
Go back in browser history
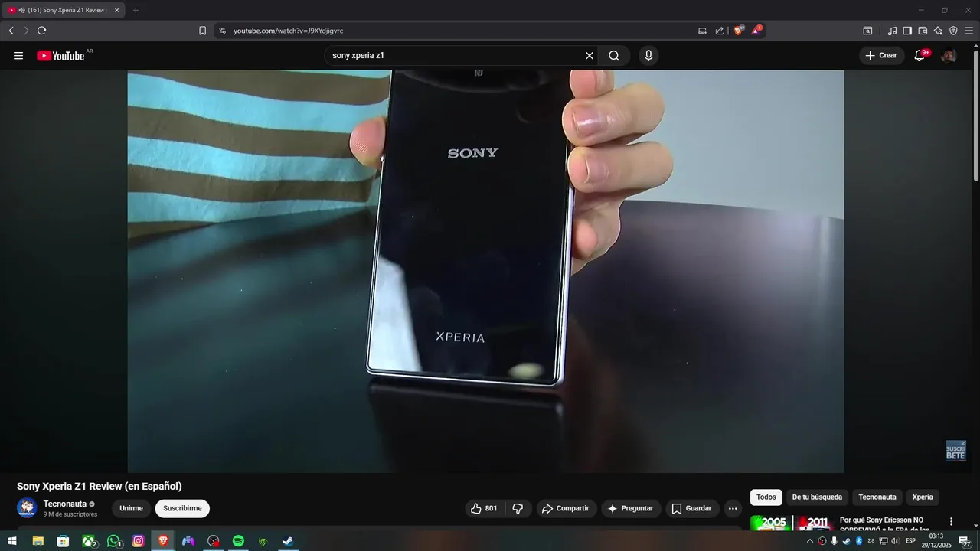(11, 31)
